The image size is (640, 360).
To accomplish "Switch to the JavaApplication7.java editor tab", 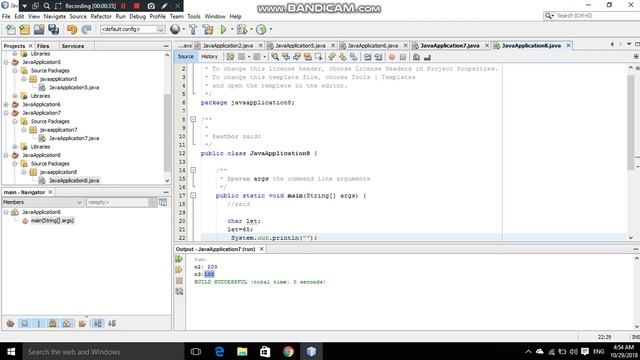I will click(x=449, y=45).
